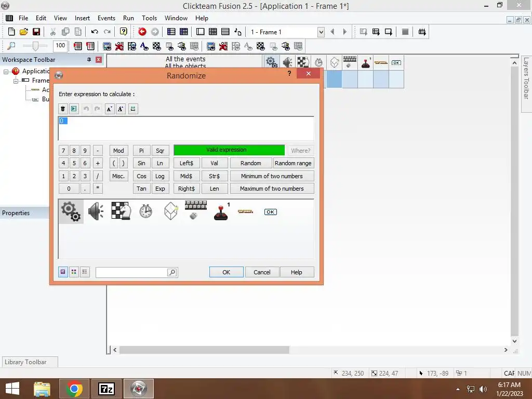Click the digit 7 keypad button
532x399 pixels.
point(63,151)
